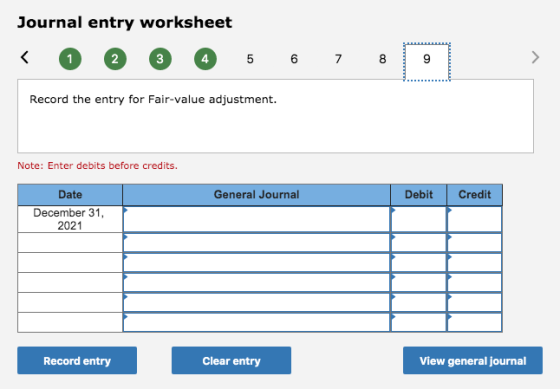Switch to journal entry step 7
This screenshot has height=389, width=560.
tap(338, 59)
